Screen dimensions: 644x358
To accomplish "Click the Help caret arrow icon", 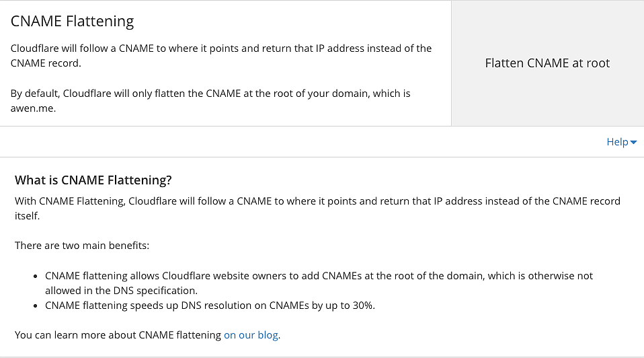I will point(634,143).
